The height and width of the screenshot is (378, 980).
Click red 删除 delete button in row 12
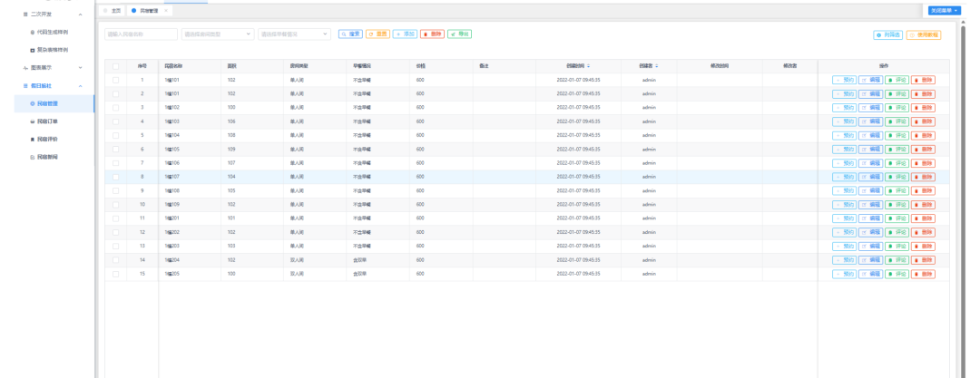pyautogui.click(x=923, y=232)
